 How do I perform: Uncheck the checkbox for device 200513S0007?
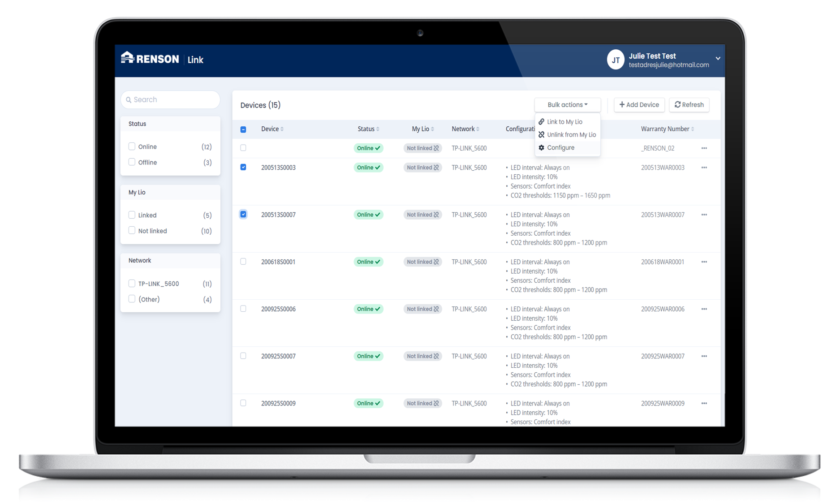tap(243, 215)
